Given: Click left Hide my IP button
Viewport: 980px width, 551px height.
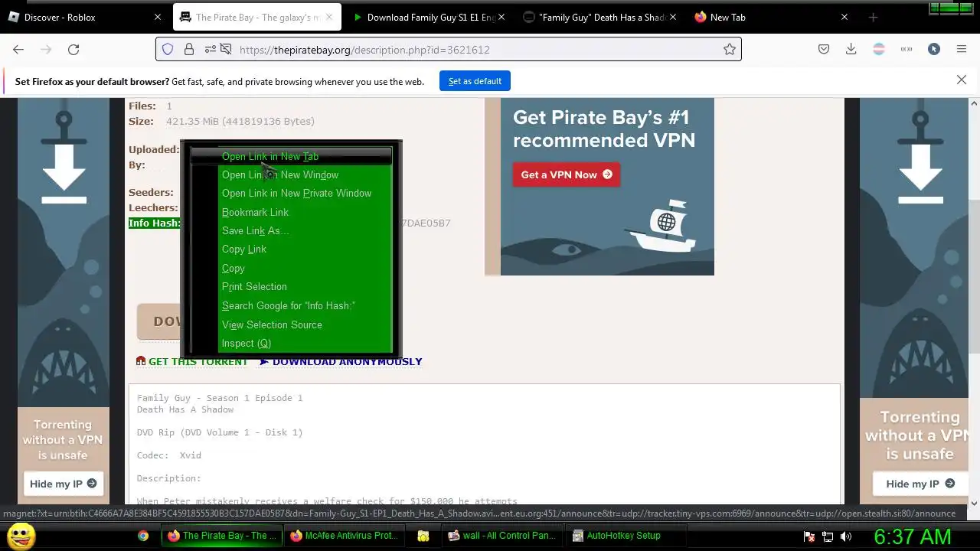Looking at the screenshot, I should coord(63,484).
